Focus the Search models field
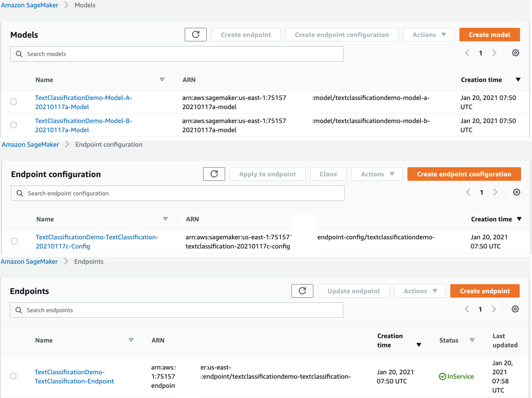532x398 pixels. (x=177, y=54)
